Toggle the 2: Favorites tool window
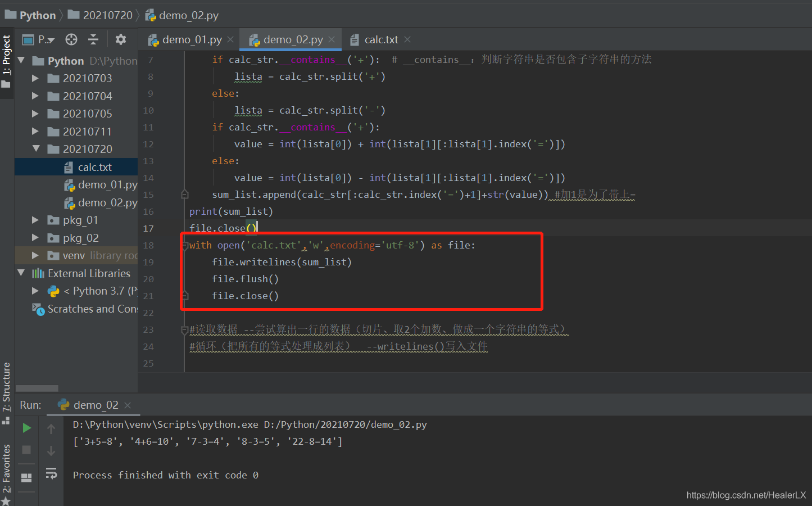Image resolution: width=812 pixels, height=506 pixels. (6, 469)
